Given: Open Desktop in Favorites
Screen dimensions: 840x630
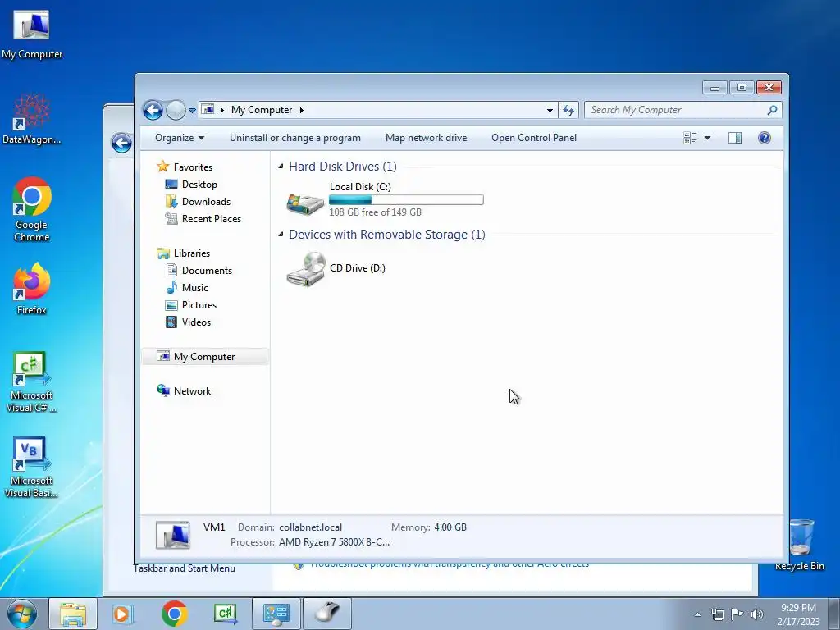Looking at the screenshot, I should tap(199, 185).
